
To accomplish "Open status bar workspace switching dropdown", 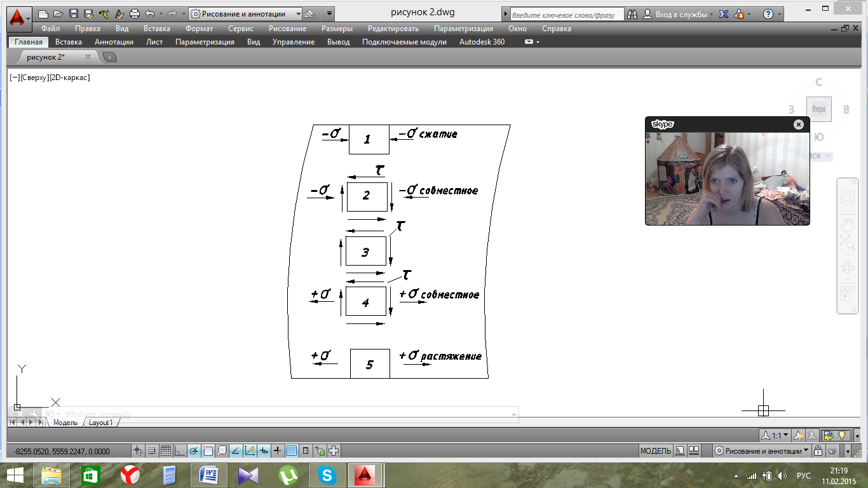I will [761, 451].
